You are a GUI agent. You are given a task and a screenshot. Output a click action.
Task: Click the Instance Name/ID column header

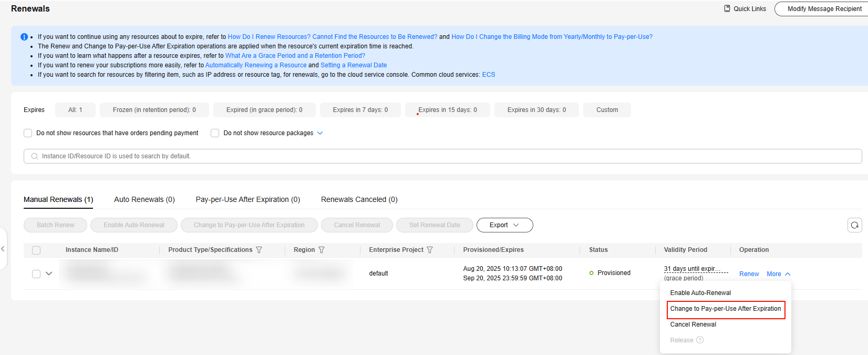click(x=92, y=250)
